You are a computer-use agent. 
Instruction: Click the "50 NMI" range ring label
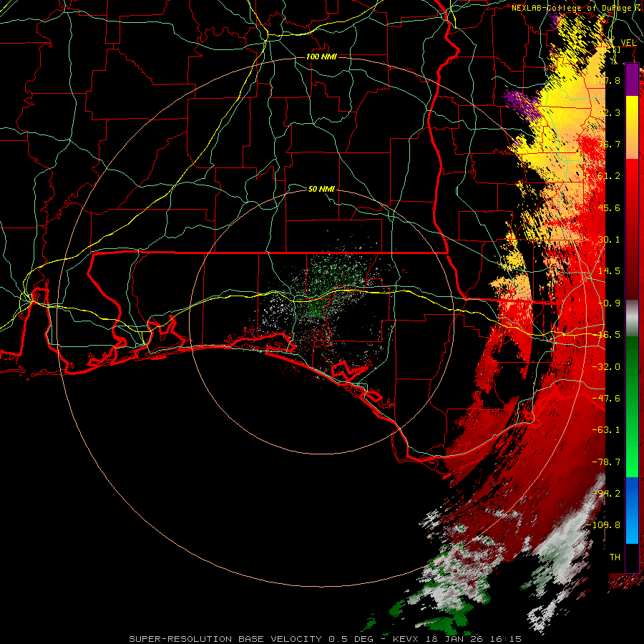click(321, 189)
